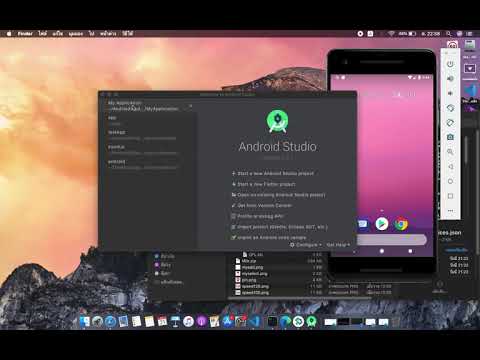Open the แก้ไข menu

(58, 34)
